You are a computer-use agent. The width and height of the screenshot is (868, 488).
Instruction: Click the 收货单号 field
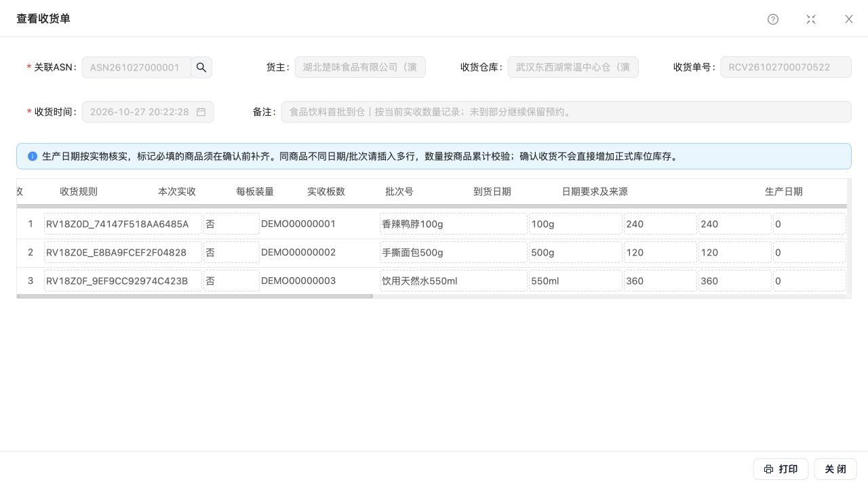click(786, 67)
